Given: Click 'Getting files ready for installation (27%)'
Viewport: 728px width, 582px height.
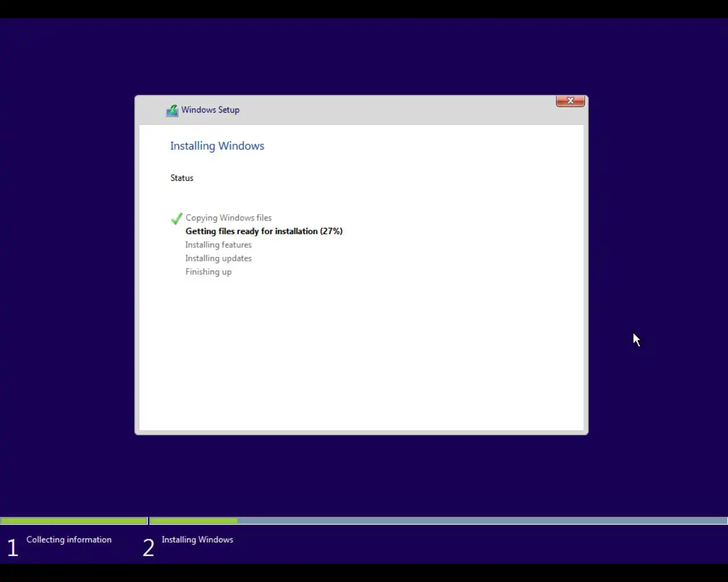Looking at the screenshot, I should 264,231.
